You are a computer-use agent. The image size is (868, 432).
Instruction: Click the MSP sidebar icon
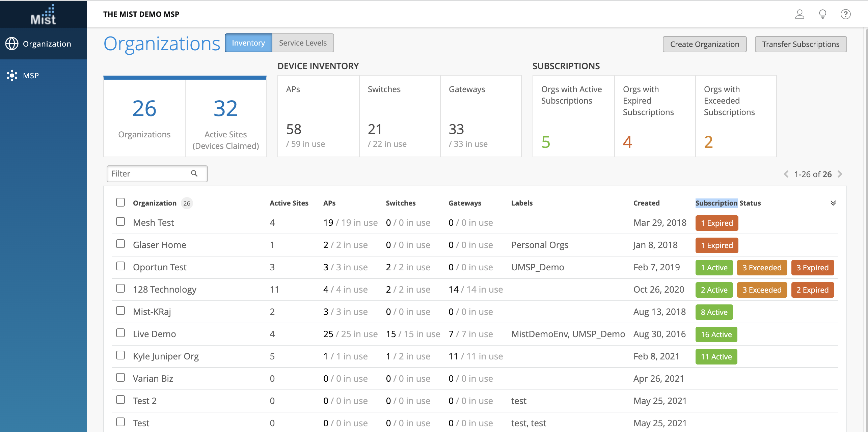[x=12, y=76]
